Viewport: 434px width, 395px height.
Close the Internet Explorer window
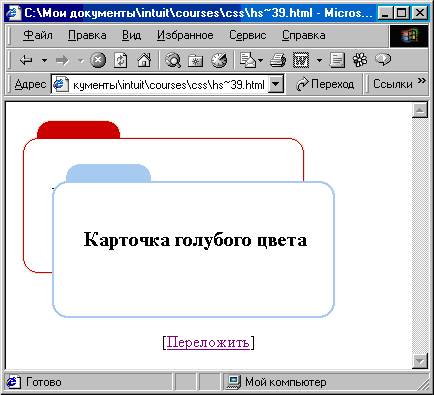pos(420,13)
